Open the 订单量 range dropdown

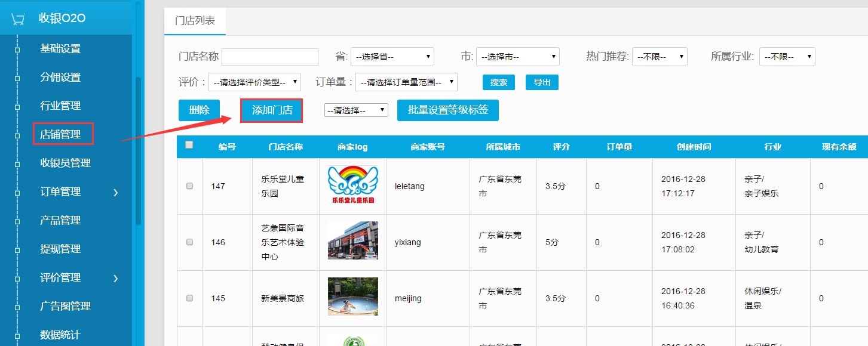point(406,82)
